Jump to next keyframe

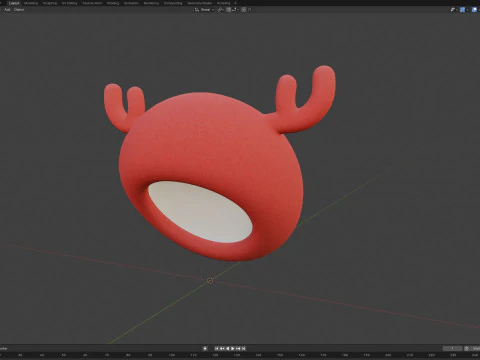(238, 348)
